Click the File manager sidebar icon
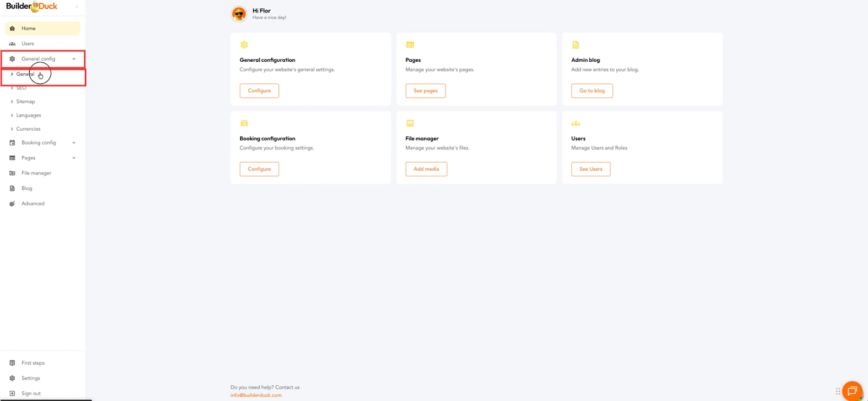868x401 pixels. click(x=12, y=173)
